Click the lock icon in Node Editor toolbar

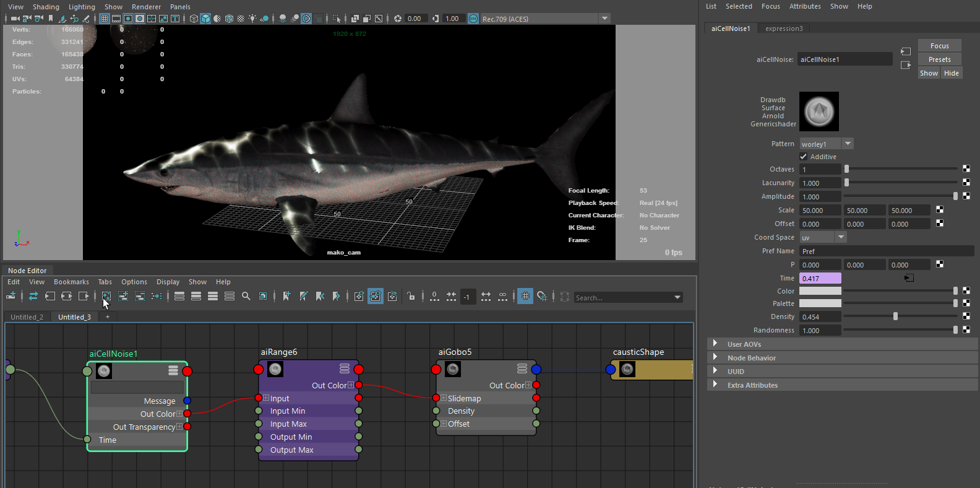(411, 297)
